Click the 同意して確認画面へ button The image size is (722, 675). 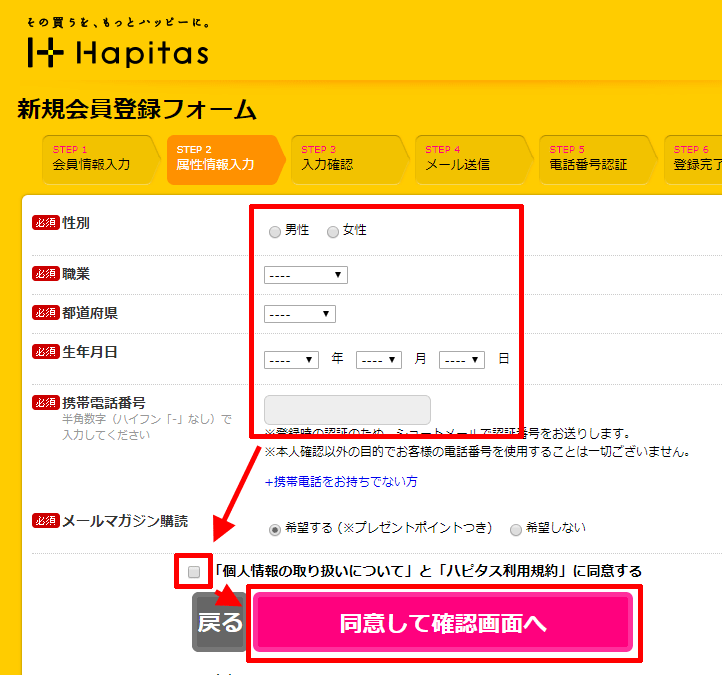point(443,623)
